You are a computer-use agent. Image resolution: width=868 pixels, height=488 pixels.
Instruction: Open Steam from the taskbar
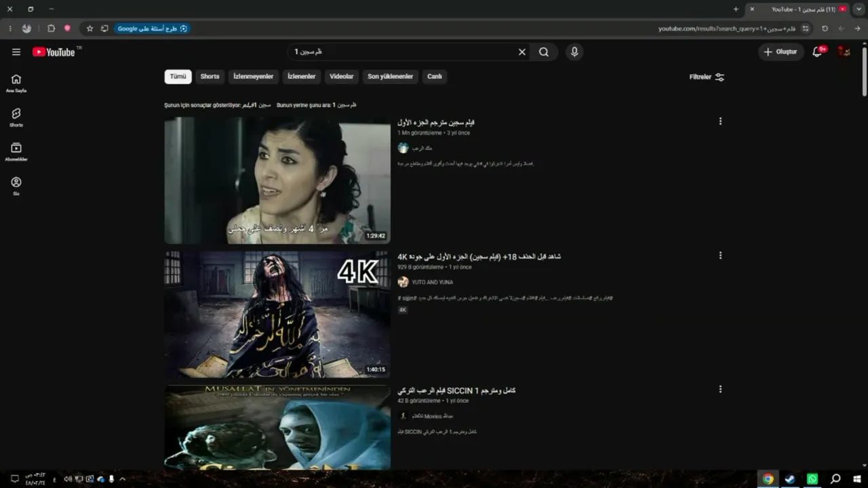click(790, 479)
